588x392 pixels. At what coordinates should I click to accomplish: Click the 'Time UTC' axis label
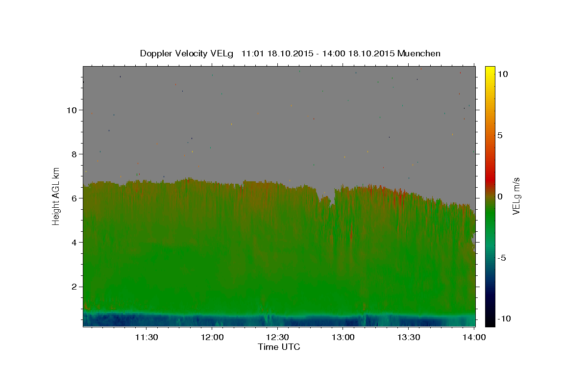tap(279, 347)
